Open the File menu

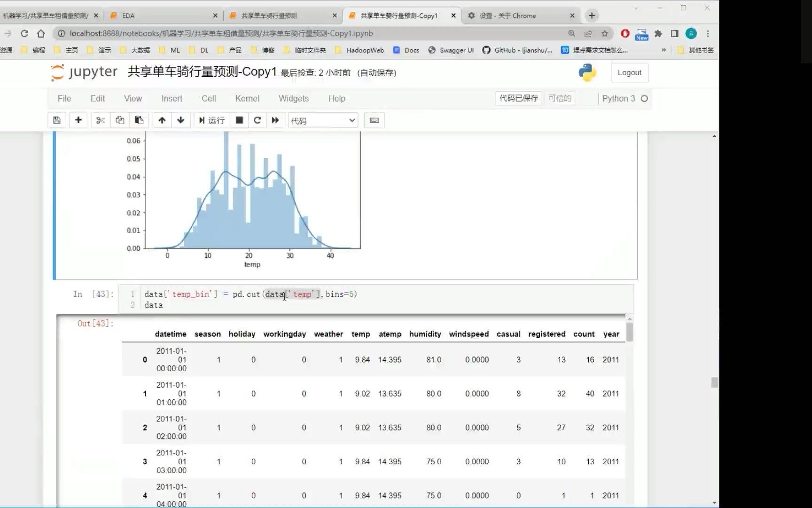(64, 98)
